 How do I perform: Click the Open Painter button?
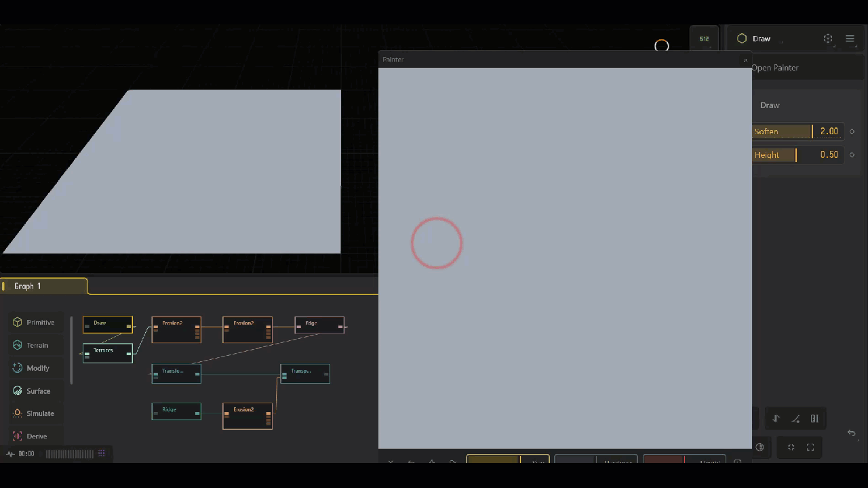[x=775, y=68]
